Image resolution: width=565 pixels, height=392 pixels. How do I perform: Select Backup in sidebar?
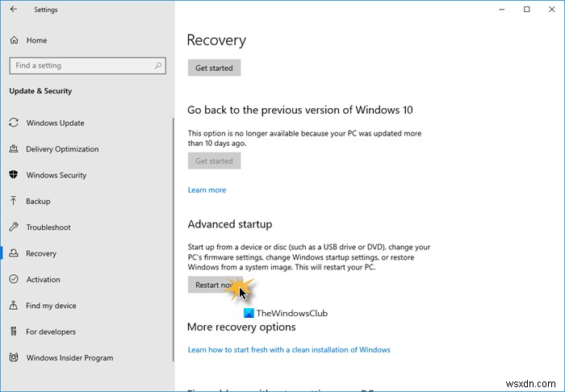(38, 201)
